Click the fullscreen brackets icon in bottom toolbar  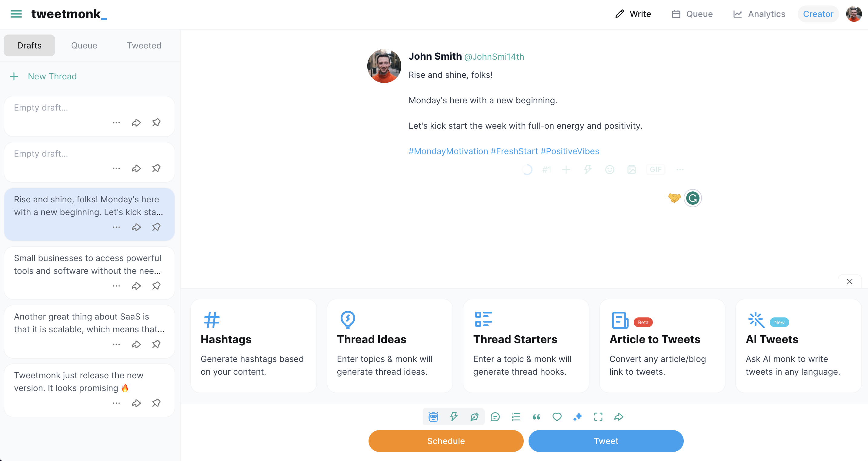coord(598,417)
